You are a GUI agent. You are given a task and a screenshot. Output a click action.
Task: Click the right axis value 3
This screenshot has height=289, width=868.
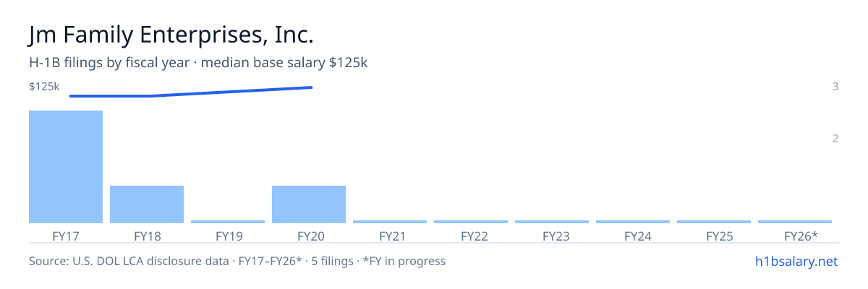835,87
